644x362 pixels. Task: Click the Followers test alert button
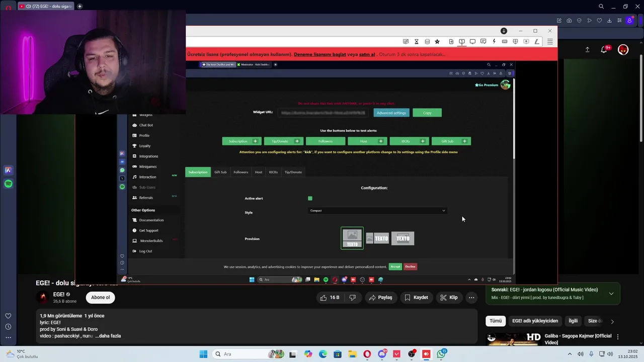click(326, 141)
